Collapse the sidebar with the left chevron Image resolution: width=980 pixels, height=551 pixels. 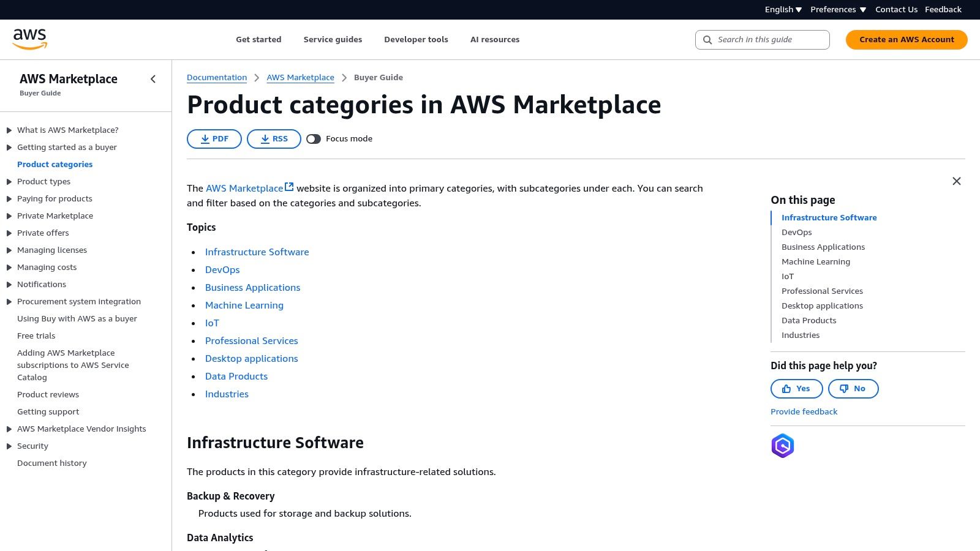[153, 79]
